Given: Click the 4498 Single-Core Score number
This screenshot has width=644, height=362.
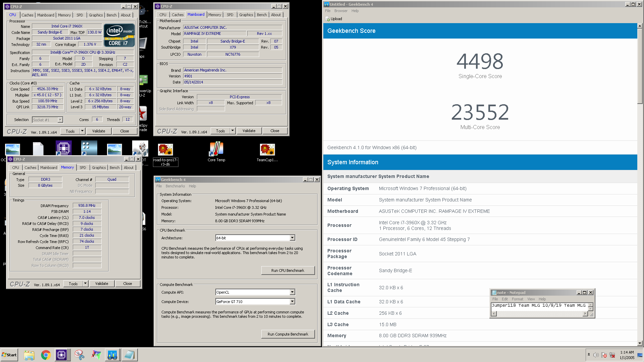Looking at the screenshot, I should tap(480, 61).
